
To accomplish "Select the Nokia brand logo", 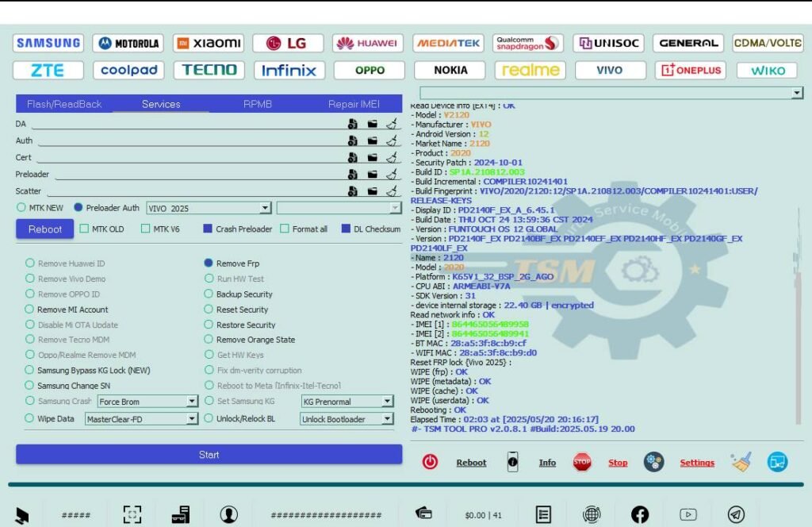I will click(450, 70).
